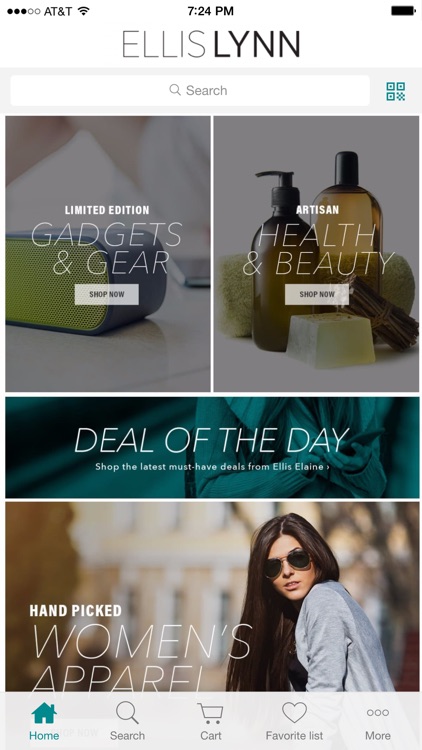This screenshot has width=422, height=750.
Task: Open the Deal of the Day banner
Action: click(212, 448)
